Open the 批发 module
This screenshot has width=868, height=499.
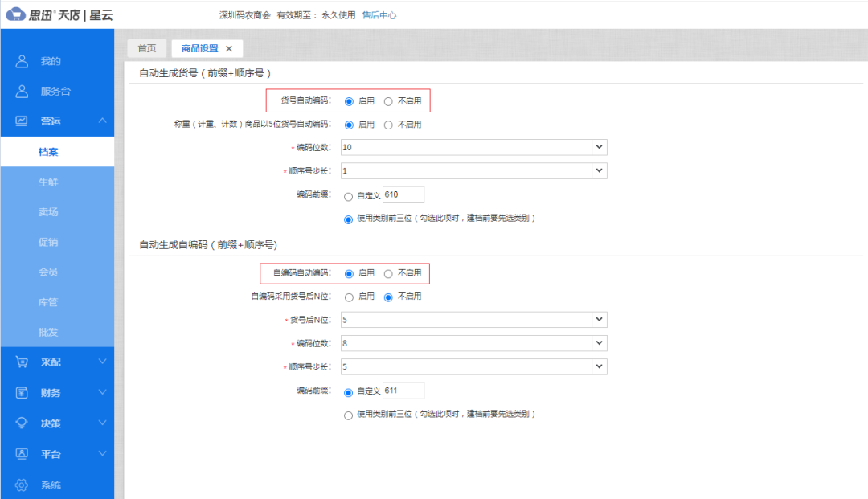(51, 331)
